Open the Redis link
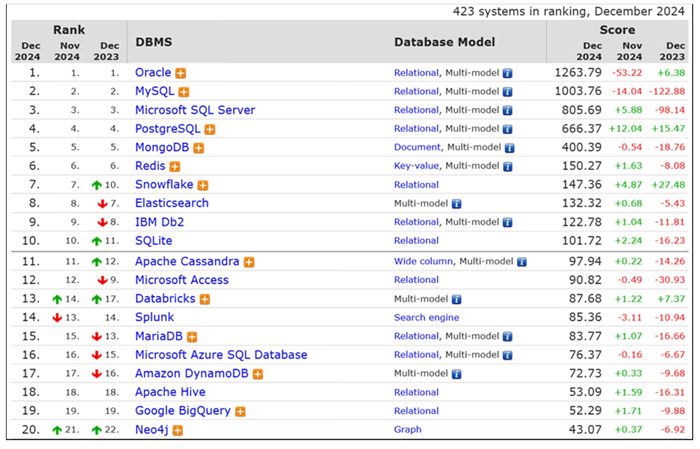The image size is (700, 449). click(x=150, y=166)
